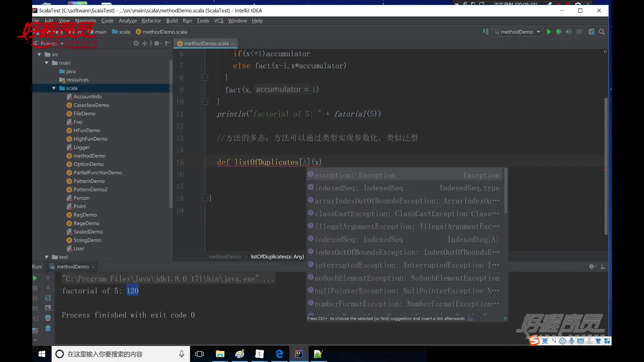This screenshot has width=644, height=362.
Task: Hide the Run tool window
Action: tap(602, 266)
